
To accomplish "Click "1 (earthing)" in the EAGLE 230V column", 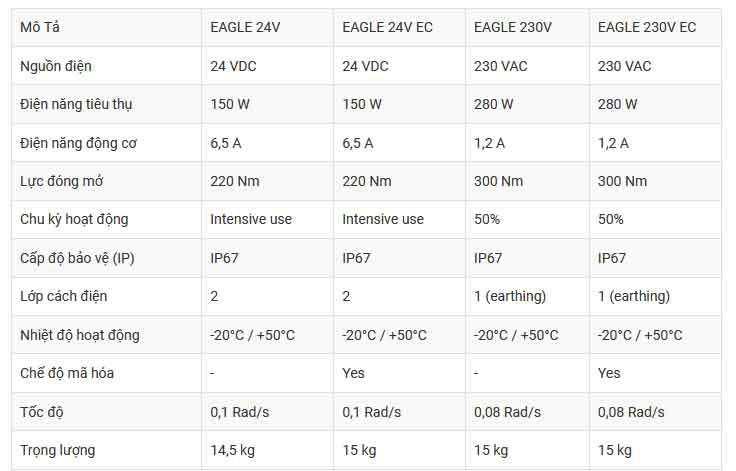I will click(510, 296).
